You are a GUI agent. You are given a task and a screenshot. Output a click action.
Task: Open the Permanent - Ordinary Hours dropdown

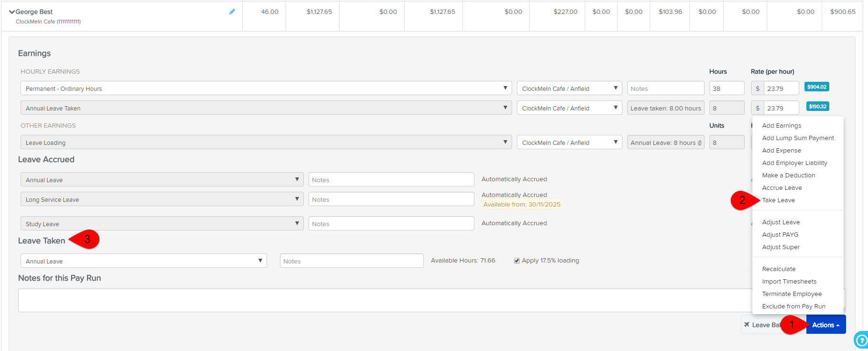(x=266, y=88)
